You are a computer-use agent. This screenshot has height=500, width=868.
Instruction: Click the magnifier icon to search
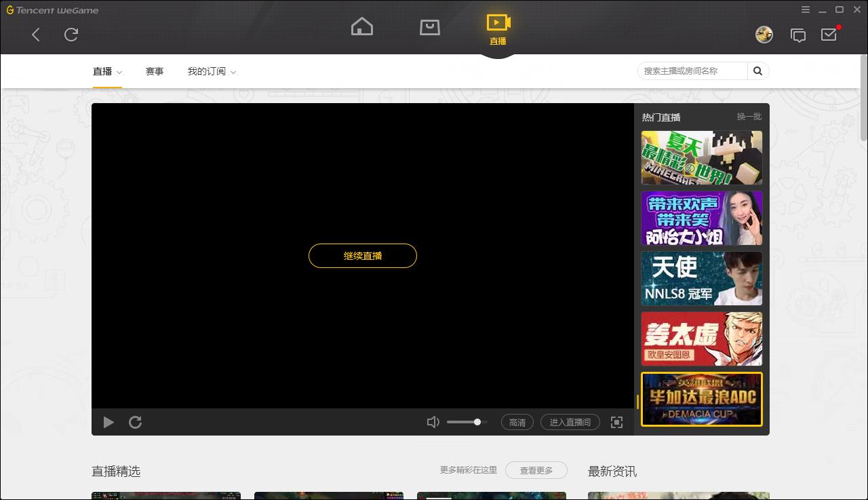757,71
